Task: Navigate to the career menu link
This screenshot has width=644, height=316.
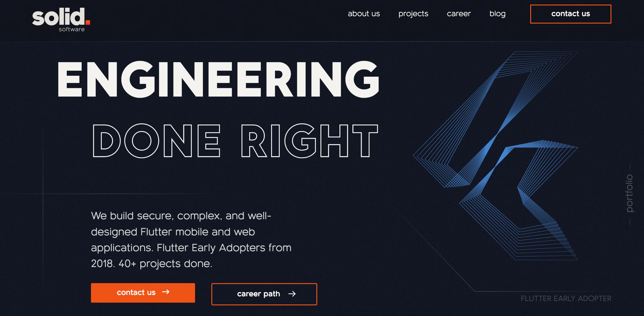Action: (459, 14)
